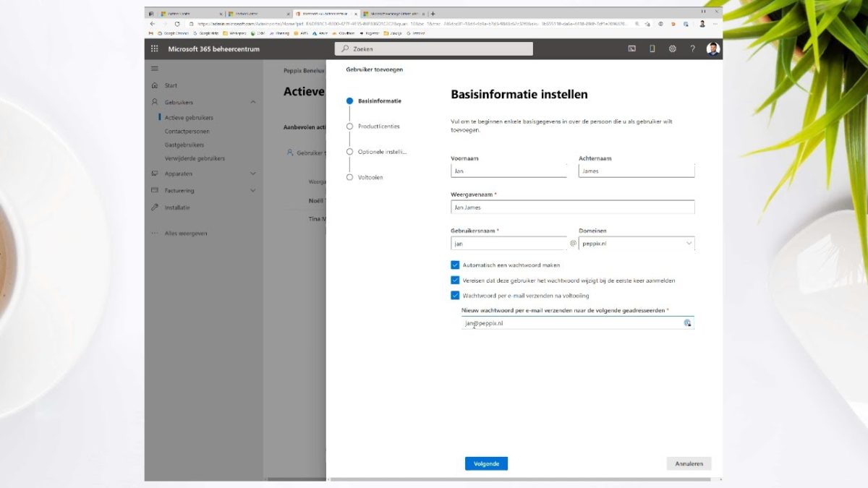Disable Wachtwoord per e-mail verzenden na voltooiing
This screenshot has height=488, width=868.
pos(456,295)
